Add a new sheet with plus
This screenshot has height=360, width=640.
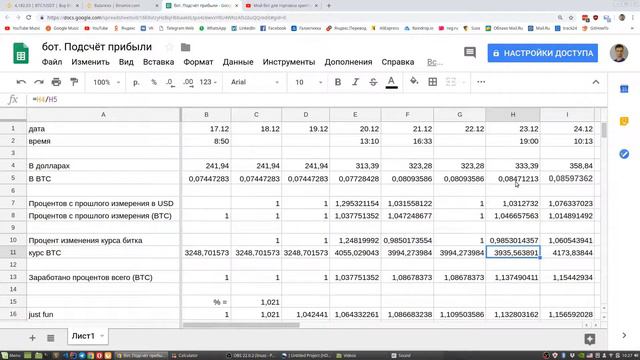pyautogui.click(x=32, y=338)
